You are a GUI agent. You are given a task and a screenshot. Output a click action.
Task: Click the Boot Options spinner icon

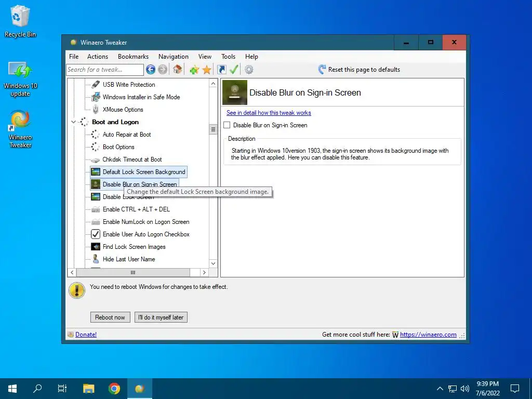[x=96, y=147]
